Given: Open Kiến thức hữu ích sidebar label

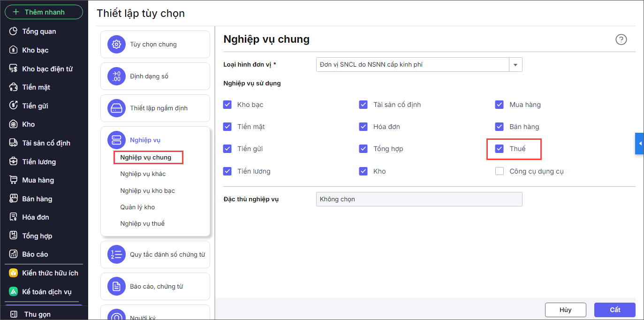Looking at the screenshot, I should [50, 273].
